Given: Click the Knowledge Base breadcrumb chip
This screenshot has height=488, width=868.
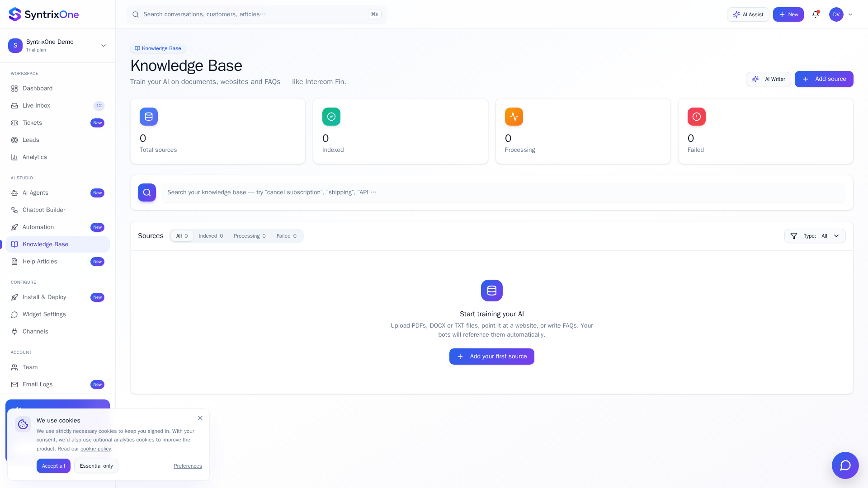Looking at the screenshot, I should pyautogui.click(x=158, y=48).
